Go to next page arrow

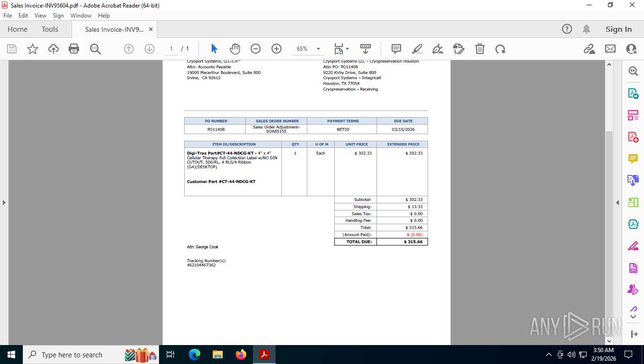point(150,49)
